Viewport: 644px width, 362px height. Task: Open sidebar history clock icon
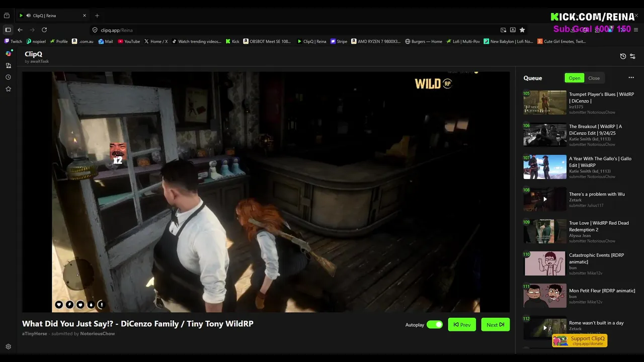8,77
